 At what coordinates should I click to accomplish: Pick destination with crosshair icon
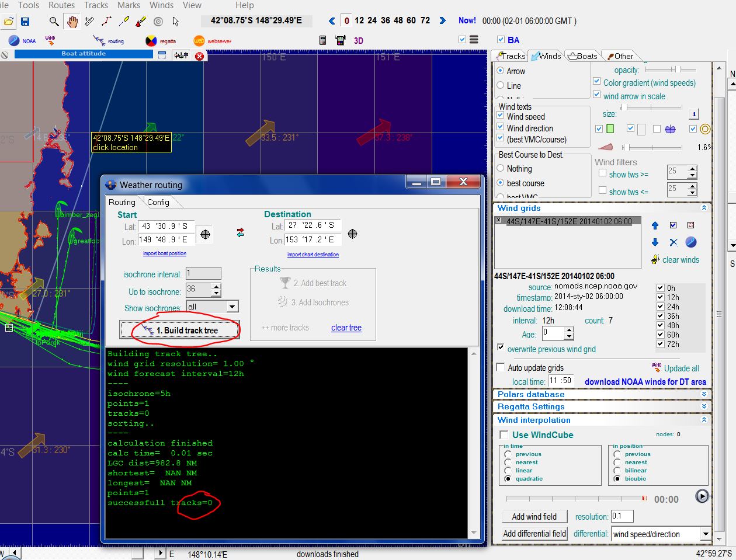pos(352,234)
